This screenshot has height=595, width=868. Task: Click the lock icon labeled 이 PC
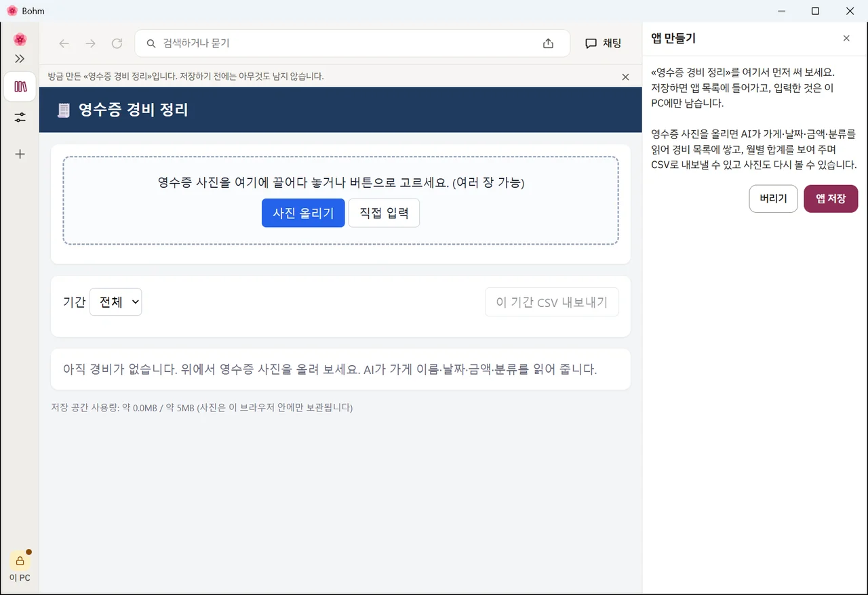(x=20, y=560)
